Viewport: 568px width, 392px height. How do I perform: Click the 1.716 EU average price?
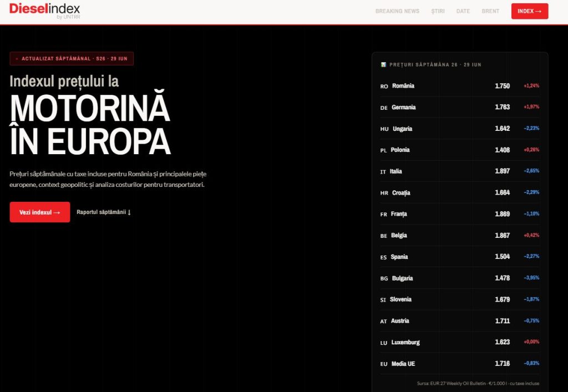click(x=502, y=363)
